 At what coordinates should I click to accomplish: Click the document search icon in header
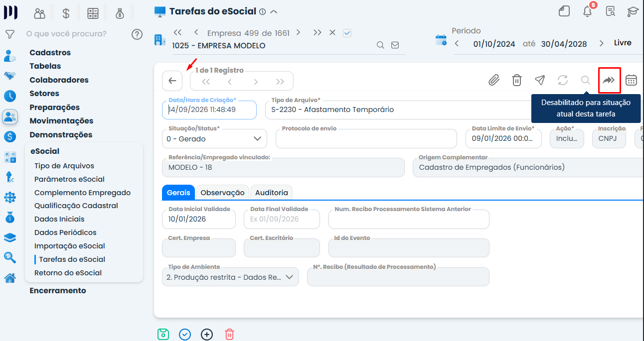pos(611,11)
